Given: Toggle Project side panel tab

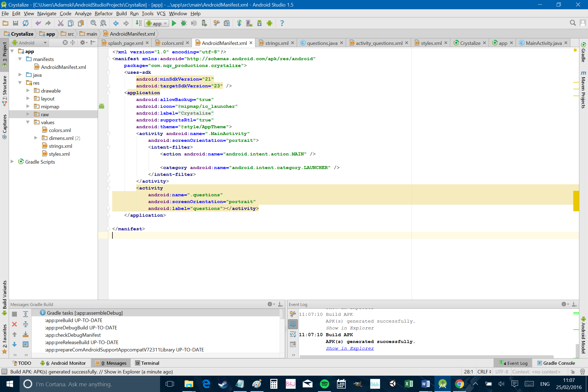Looking at the screenshot, I should click(4, 55).
